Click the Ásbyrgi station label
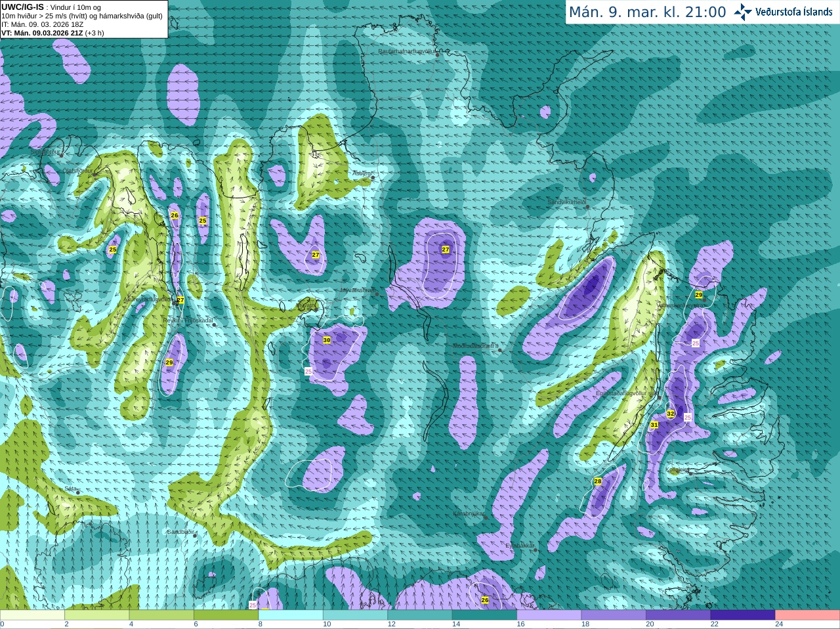This screenshot has width=840, height=629. click(x=362, y=173)
